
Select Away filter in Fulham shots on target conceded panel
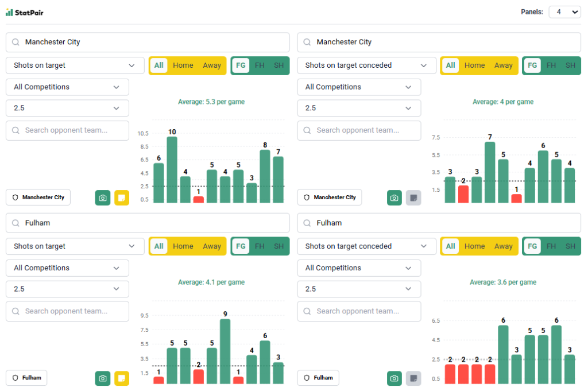pyautogui.click(x=503, y=246)
